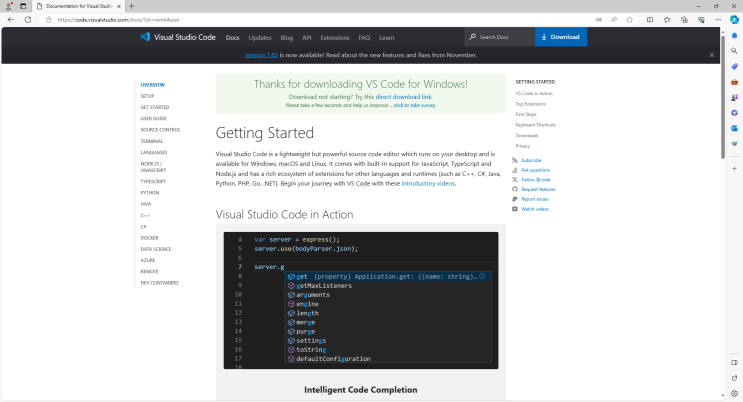Image resolution: width=743 pixels, height=402 pixels.
Task: Click the Read aloud icon in the address bar
Action: click(x=614, y=19)
